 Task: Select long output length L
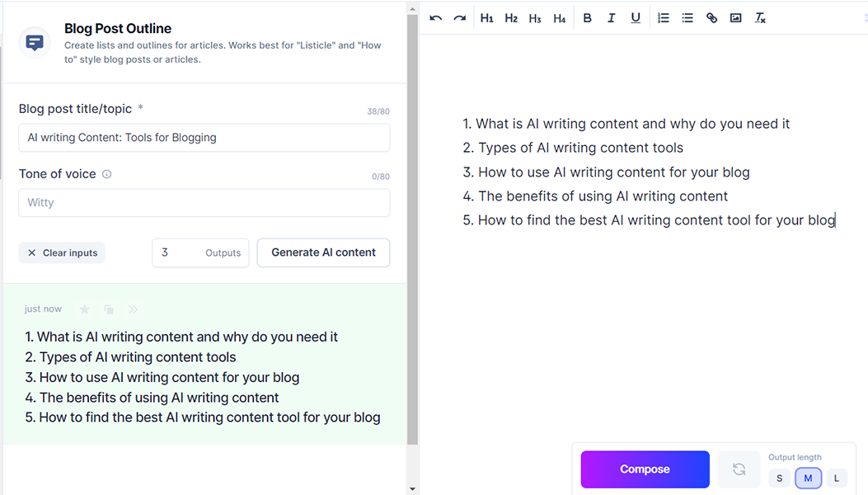coord(836,478)
